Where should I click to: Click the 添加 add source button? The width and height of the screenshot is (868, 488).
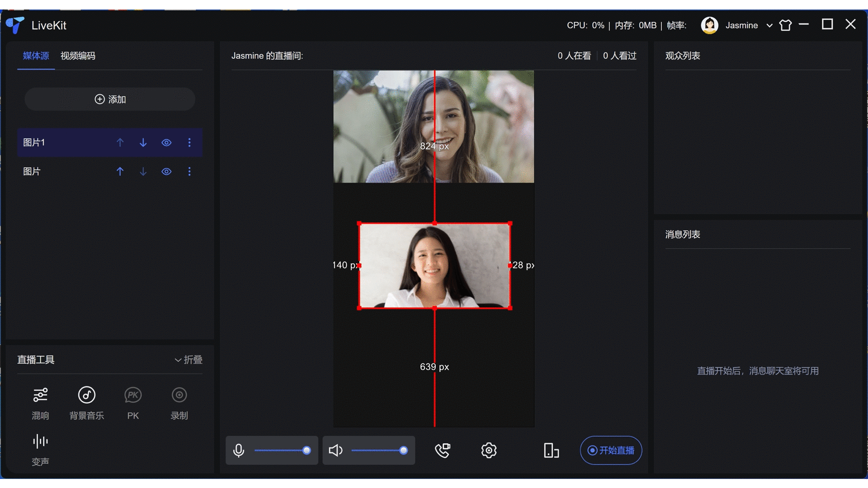(110, 99)
